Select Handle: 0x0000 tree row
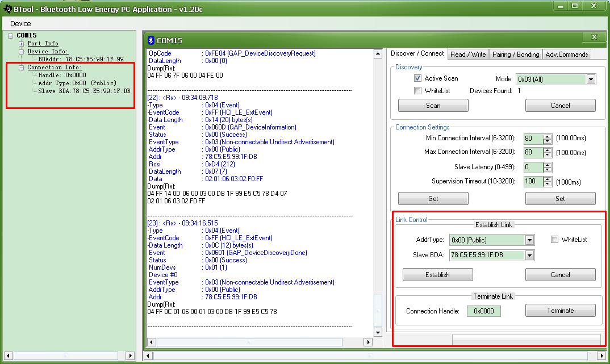The height and width of the screenshot is (364, 610). click(62, 75)
